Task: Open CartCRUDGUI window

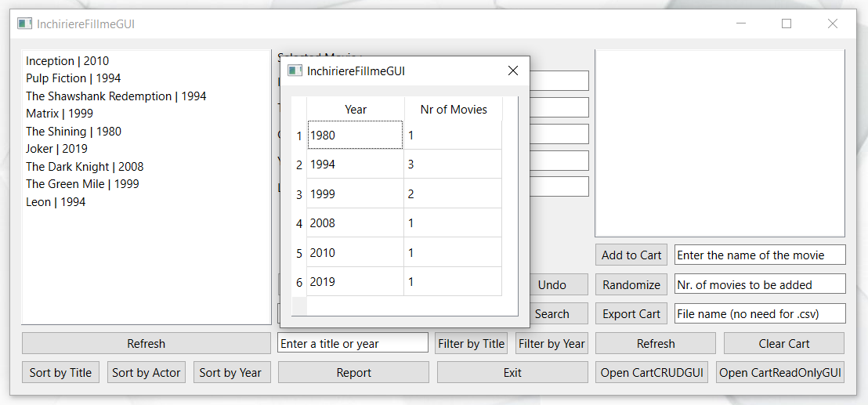Action: click(652, 372)
